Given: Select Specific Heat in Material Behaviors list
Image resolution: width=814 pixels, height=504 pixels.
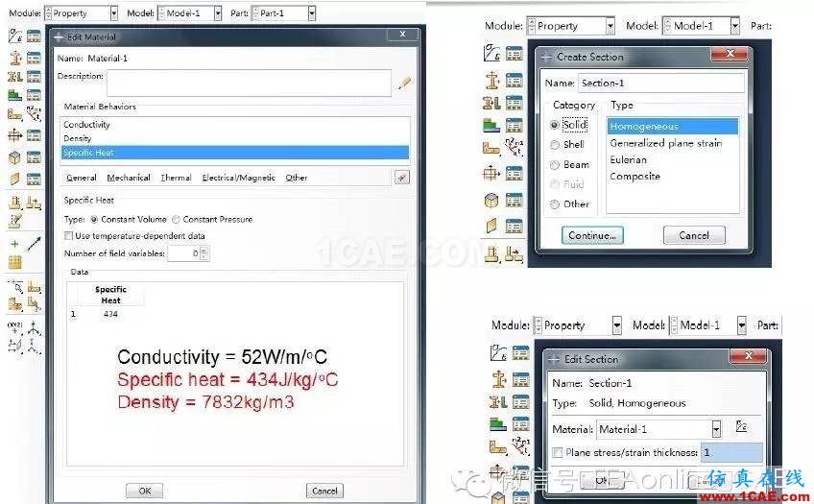Looking at the screenshot, I should [x=235, y=153].
